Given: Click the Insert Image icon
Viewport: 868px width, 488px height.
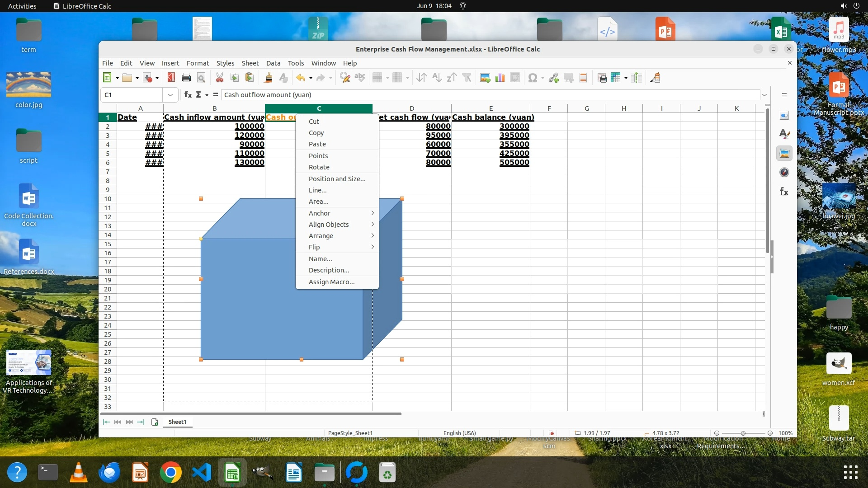Looking at the screenshot, I should pos(485,78).
